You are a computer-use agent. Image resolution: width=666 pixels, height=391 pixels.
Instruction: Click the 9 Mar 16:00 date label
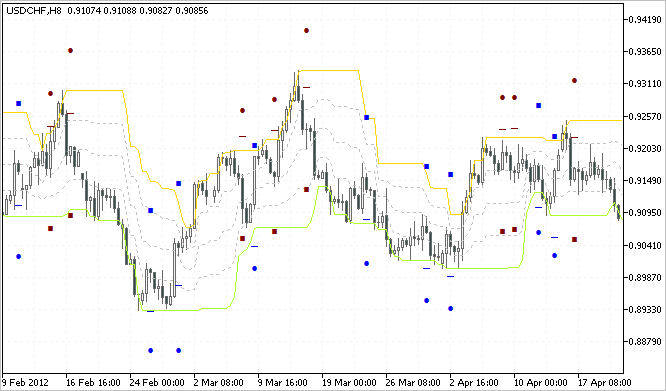[x=282, y=383]
